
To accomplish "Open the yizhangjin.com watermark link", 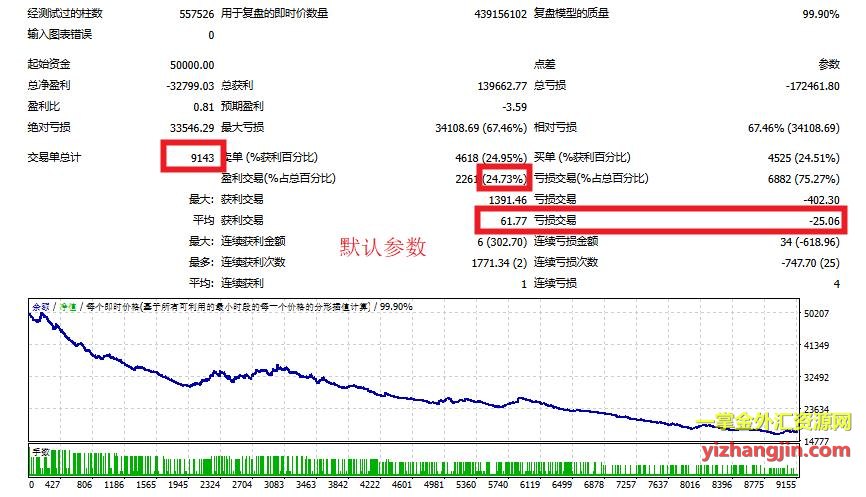I will point(773,450).
